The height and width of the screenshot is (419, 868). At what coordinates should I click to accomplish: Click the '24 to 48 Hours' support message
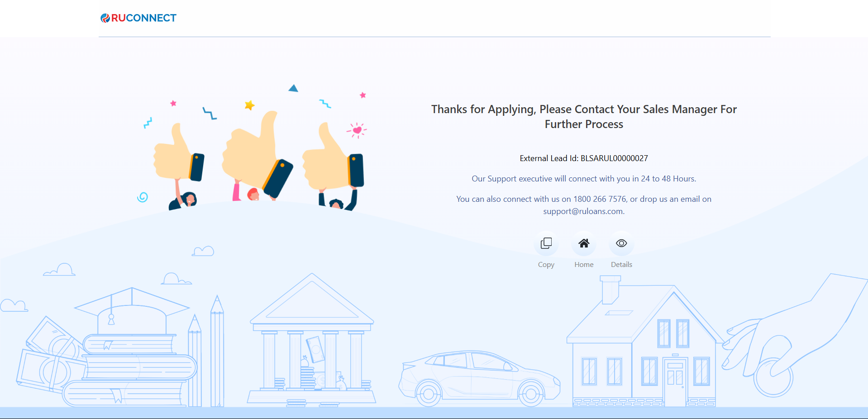[584, 179]
